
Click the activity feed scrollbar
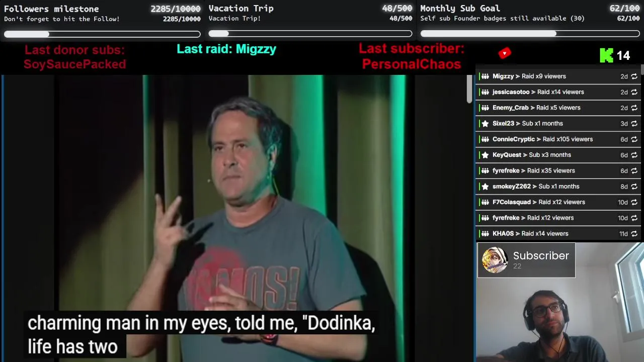click(x=641, y=69)
